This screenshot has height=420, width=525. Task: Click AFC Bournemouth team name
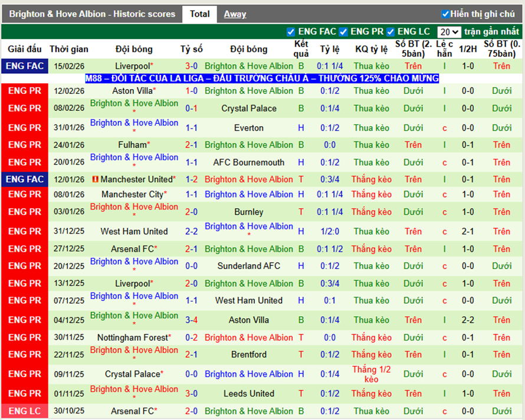[249, 162]
